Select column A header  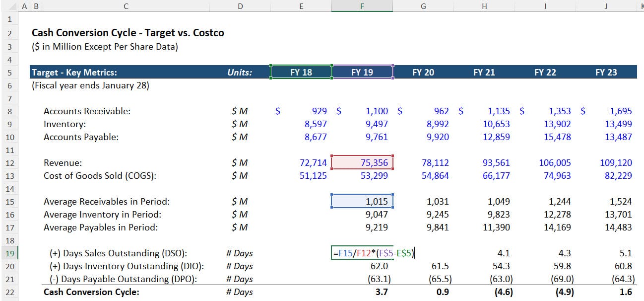[x=24, y=6]
